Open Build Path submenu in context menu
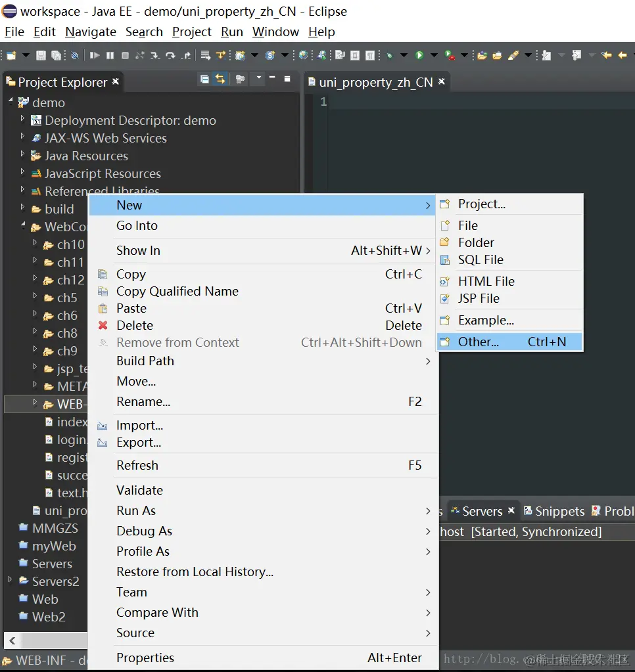This screenshot has height=672, width=635. (x=263, y=361)
